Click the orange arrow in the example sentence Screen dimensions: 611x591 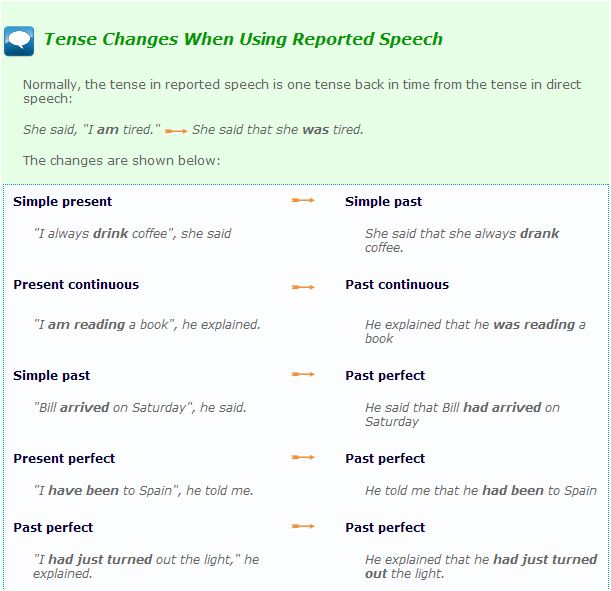pyautogui.click(x=176, y=130)
